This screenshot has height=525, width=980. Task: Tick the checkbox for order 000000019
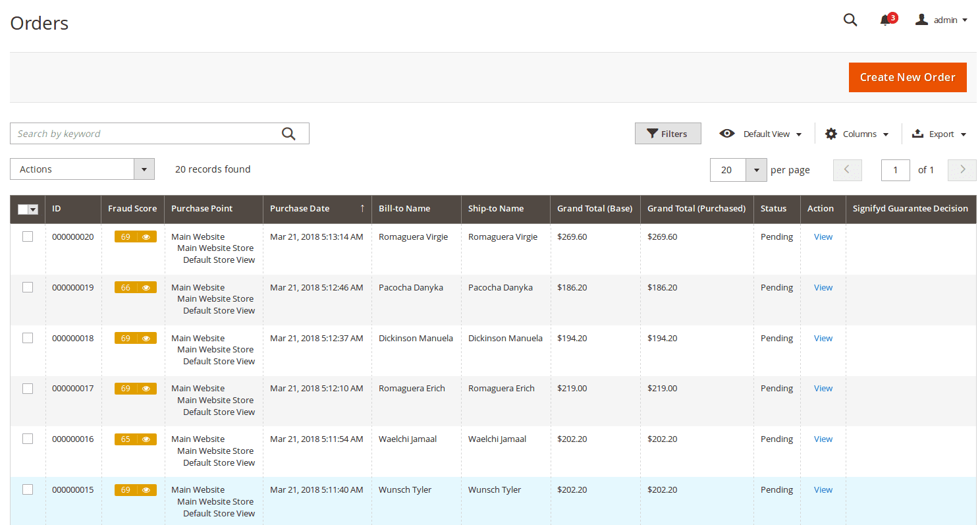pyautogui.click(x=28, y=287)
